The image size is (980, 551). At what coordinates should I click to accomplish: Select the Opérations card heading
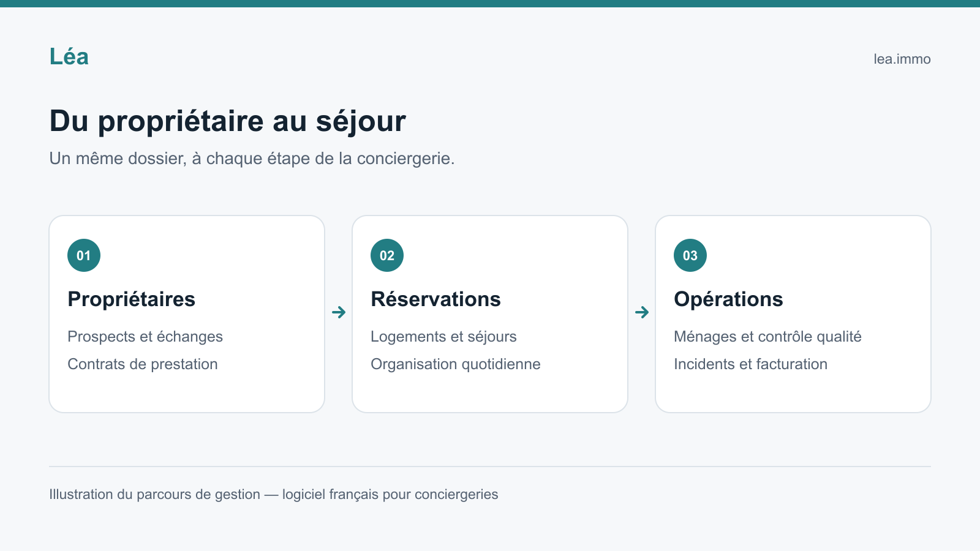728,299
